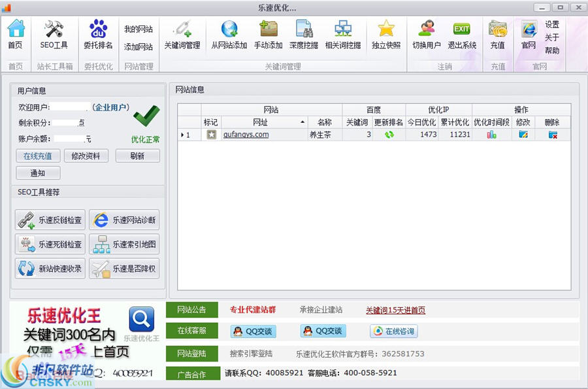Open the 充值 coins icon
Screen dimensions: 588x389
(498, 29)
